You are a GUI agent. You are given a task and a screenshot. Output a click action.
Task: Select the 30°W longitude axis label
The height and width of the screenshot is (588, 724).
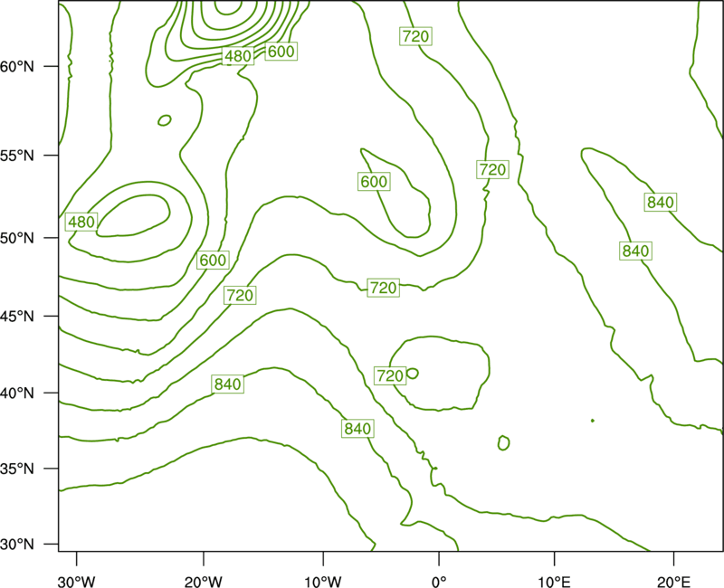pyautogui.click(x=76, y=582)
